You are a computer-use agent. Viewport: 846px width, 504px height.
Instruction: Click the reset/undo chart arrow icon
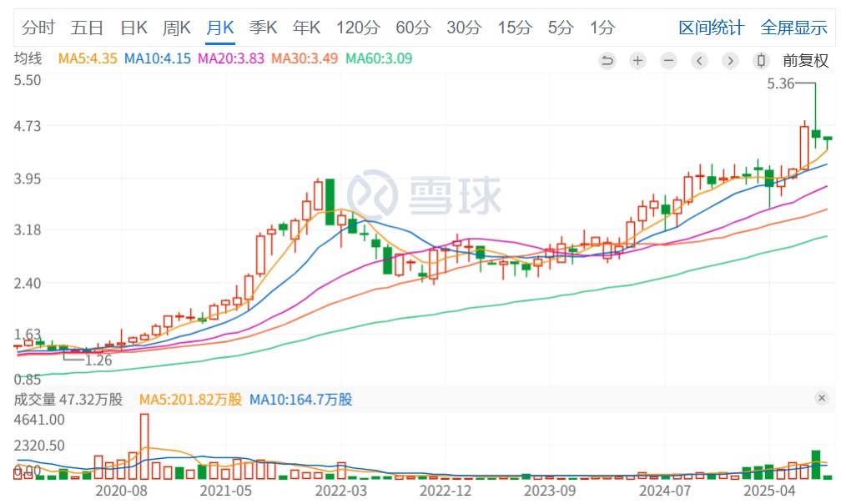607,60
